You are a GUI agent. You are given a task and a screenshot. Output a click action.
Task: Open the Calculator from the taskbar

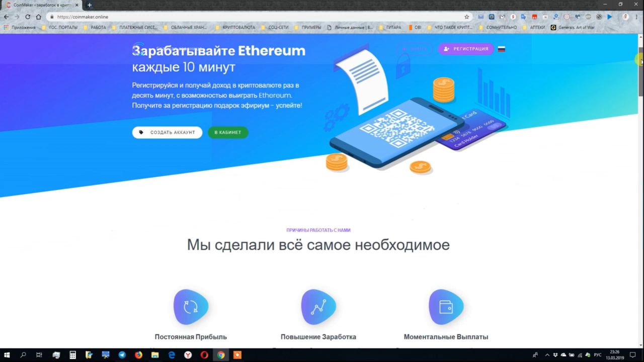point(73,355)
